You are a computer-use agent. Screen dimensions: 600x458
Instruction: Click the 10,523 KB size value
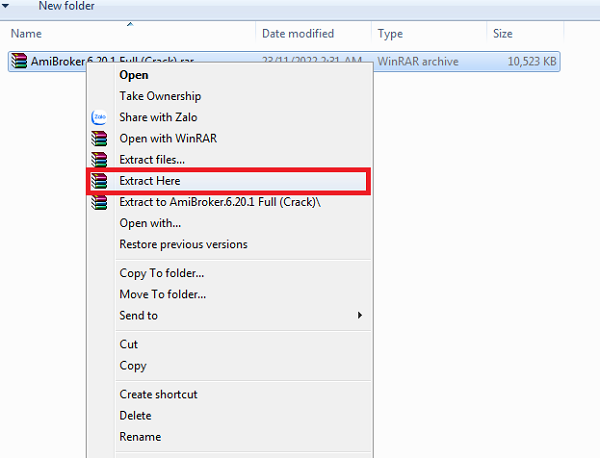pyautogui.click(x=532, y=61)
